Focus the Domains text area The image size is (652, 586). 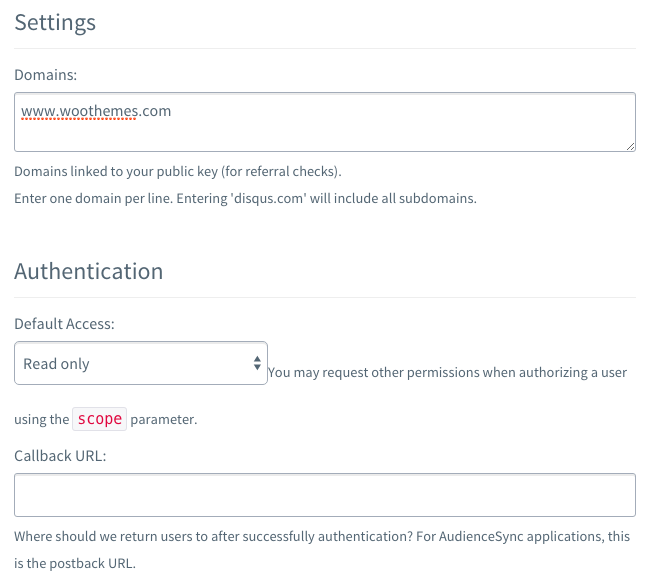325,122
